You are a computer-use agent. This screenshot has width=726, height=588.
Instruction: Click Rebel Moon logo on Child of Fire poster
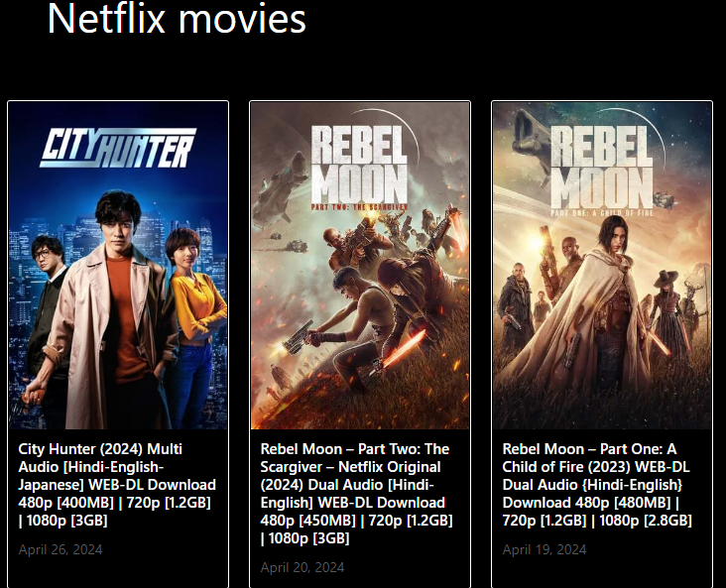coord(602,167)
